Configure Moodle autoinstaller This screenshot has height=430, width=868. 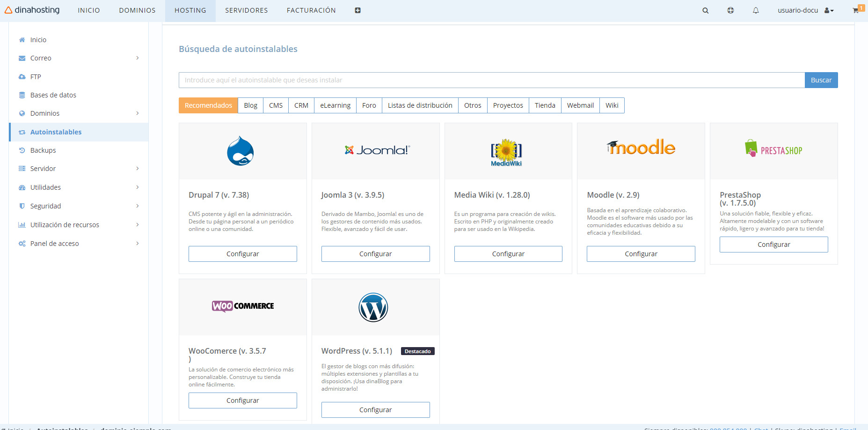641,254
